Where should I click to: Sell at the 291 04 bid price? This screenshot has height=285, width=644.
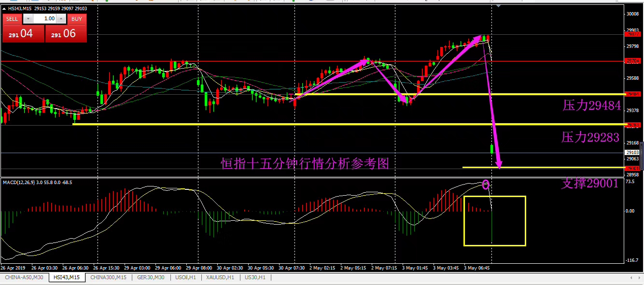tap(23, 33)
